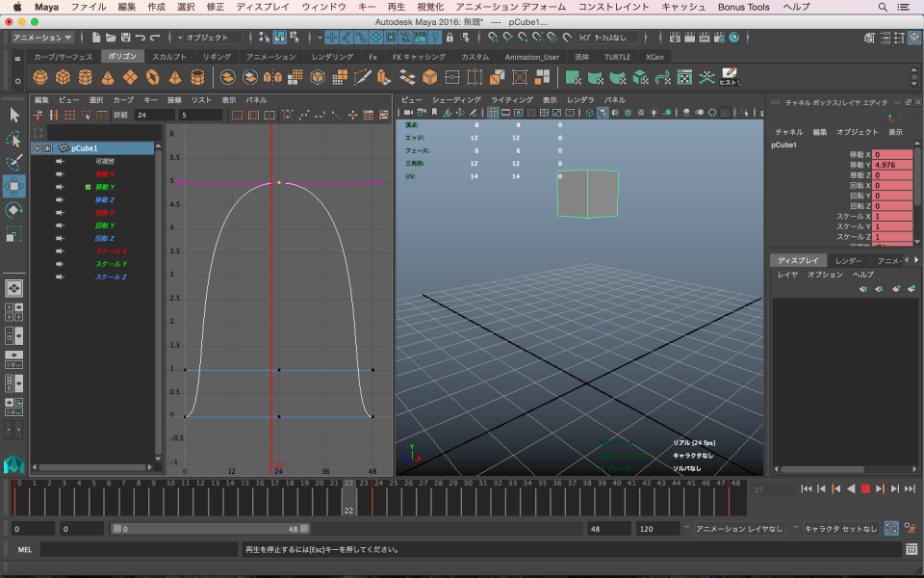Viewport: 924px width, 578px height.
Task: Switch to the リギング shelf tab
Action: pos(217,57)
